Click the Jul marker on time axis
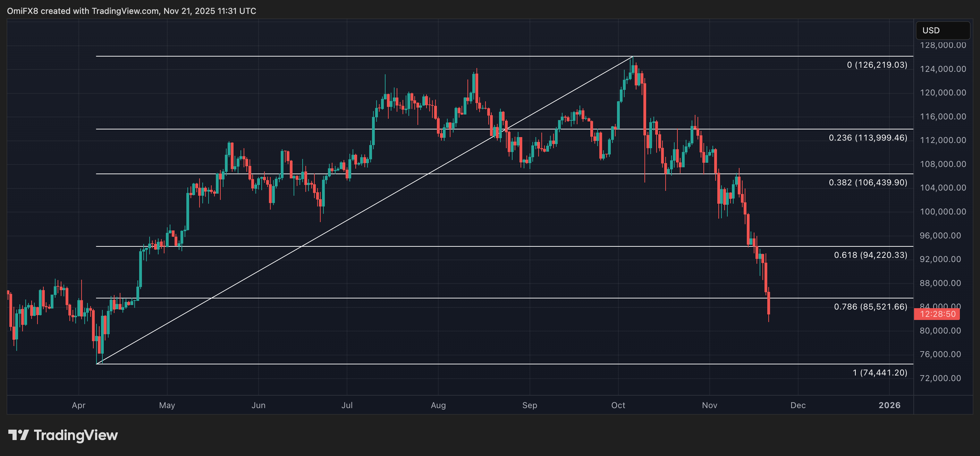The height and width of the screenshot is (456, 980). pyautogui.click(x=347, y=405)
